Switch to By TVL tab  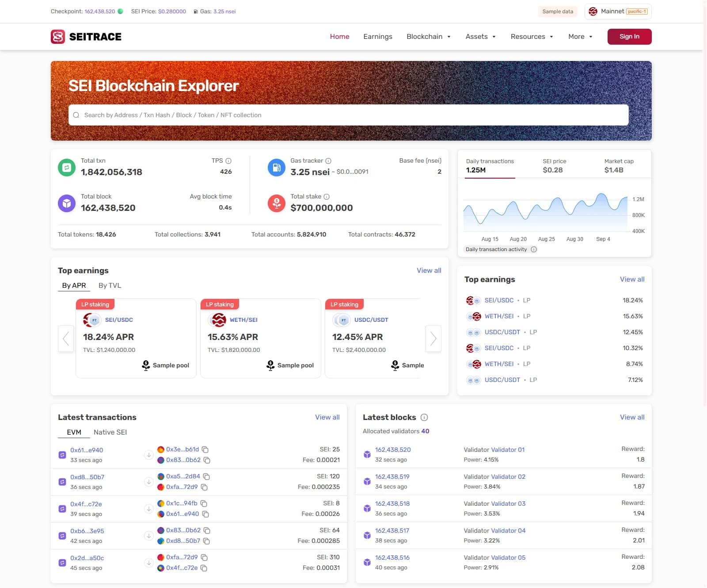click(110, 286)
